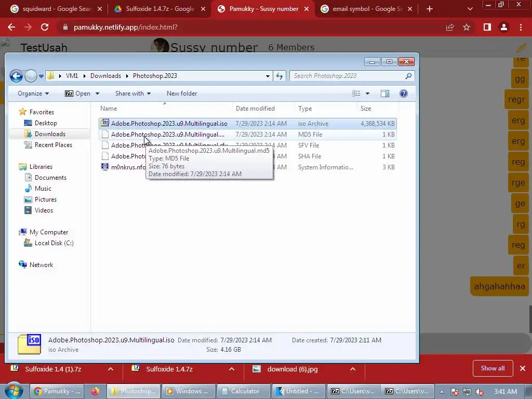Image resolution: width=532 pixels, height=399 pixels.
Task: Open Firefox from the taskbar
Action: click(x=95, y=391)
